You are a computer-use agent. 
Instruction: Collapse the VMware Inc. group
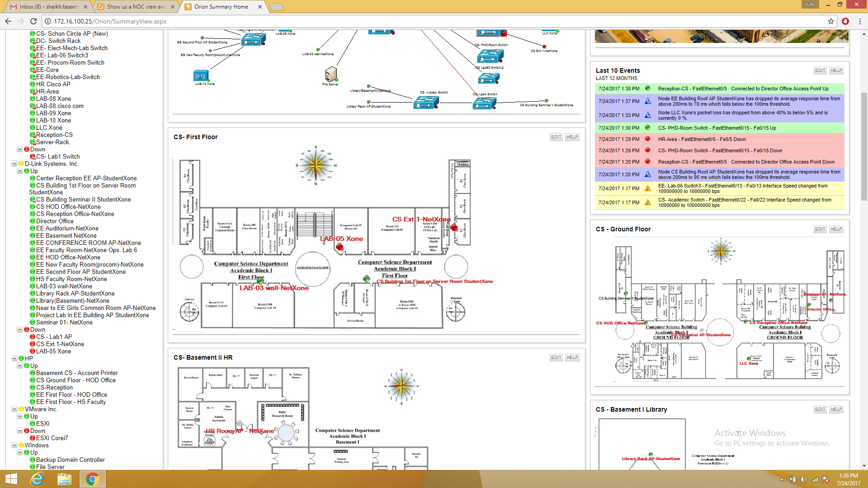click(x=14, y=409)
